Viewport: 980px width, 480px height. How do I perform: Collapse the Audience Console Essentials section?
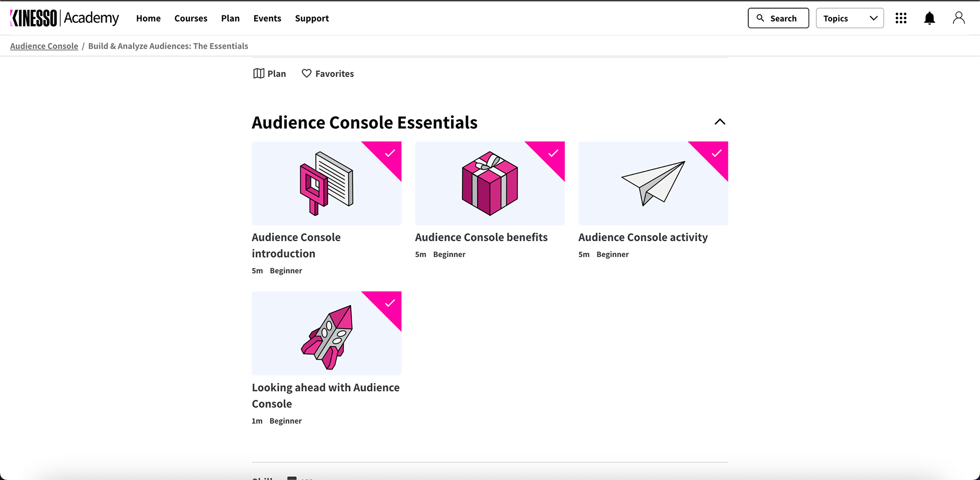pos(720,122)
